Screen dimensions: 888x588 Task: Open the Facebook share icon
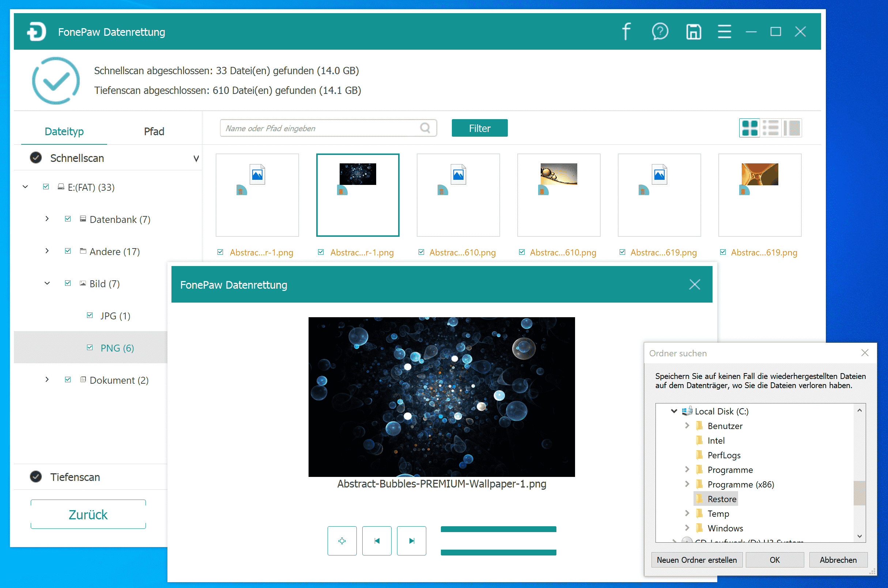click(x=626, y=31)
